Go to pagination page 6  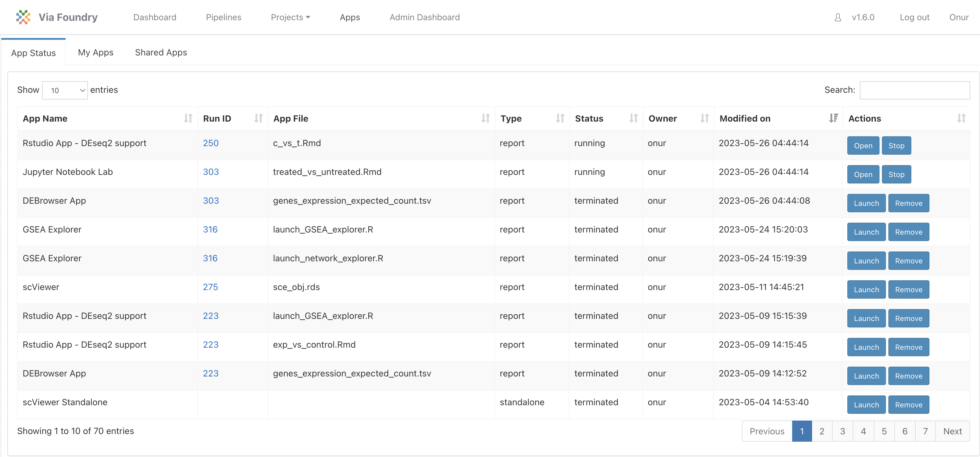pyautogui.click(x=905, y=431)
